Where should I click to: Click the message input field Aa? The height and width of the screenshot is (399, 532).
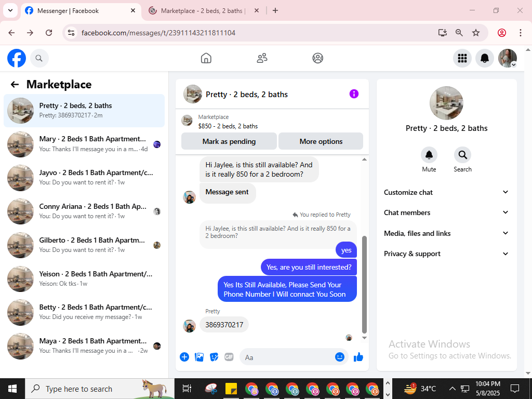click(x=287, y=357)
